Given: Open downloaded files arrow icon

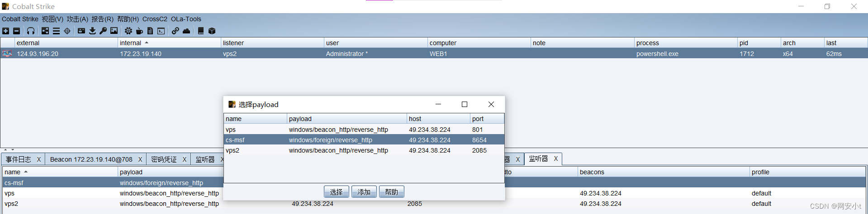Looking at the screenshot, I should pyautogui.click(x=92, y=31).
